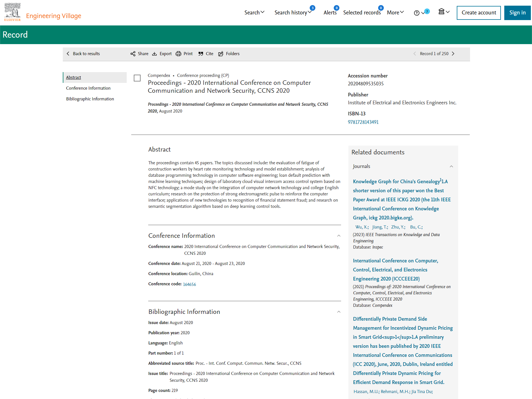Image resolution: width=532 pixels, height=399 pixels.
Task: Click the Share icon in toolbar
Action: [x=133, y=54]
